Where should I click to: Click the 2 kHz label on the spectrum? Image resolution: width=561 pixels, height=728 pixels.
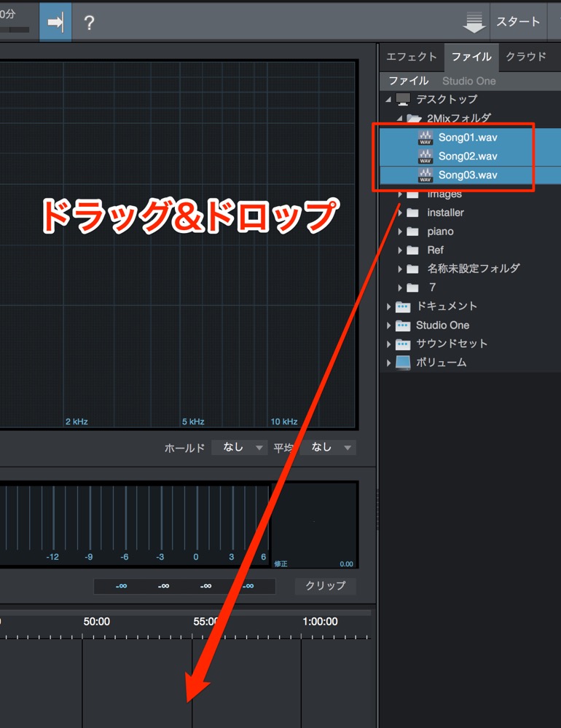pos(76,422)
